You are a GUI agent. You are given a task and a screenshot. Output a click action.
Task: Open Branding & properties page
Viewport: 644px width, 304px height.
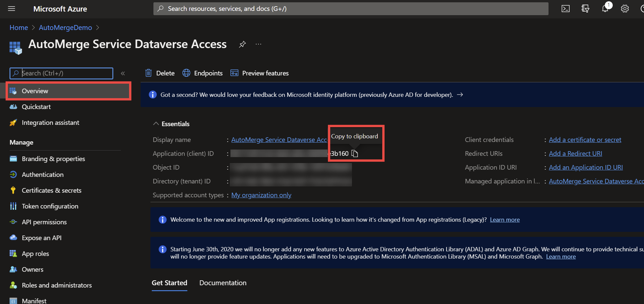(53, 159)
